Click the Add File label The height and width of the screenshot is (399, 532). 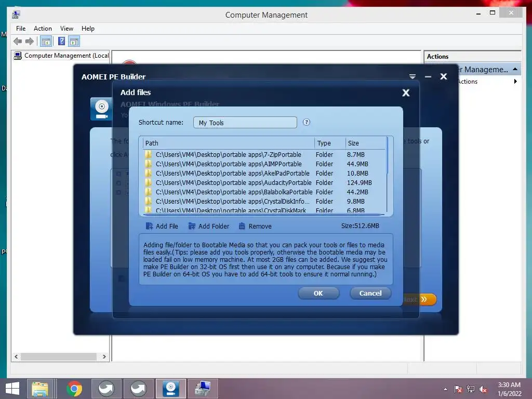(x=167, y=227)
